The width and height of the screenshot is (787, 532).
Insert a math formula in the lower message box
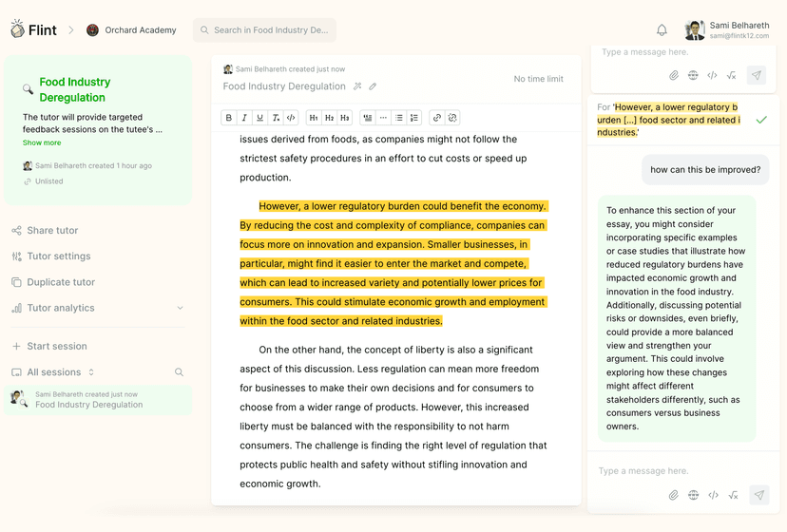tap(733, 495)
